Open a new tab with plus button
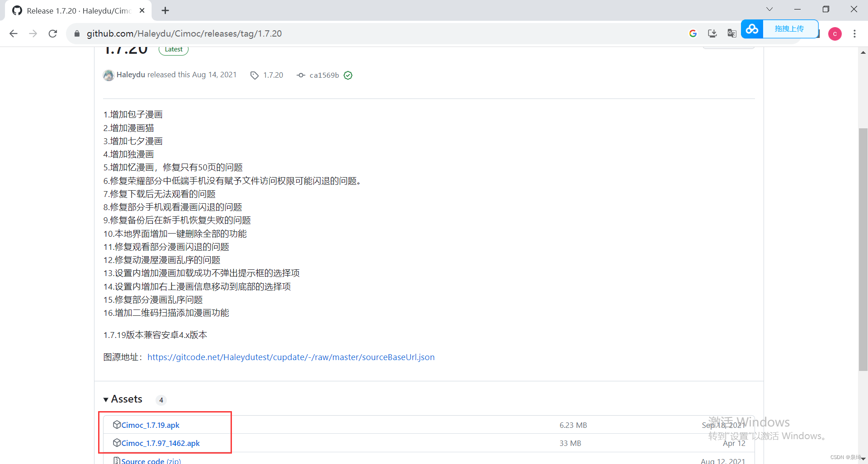The height and width of the screenshot is (464, 868). (165, 10)
